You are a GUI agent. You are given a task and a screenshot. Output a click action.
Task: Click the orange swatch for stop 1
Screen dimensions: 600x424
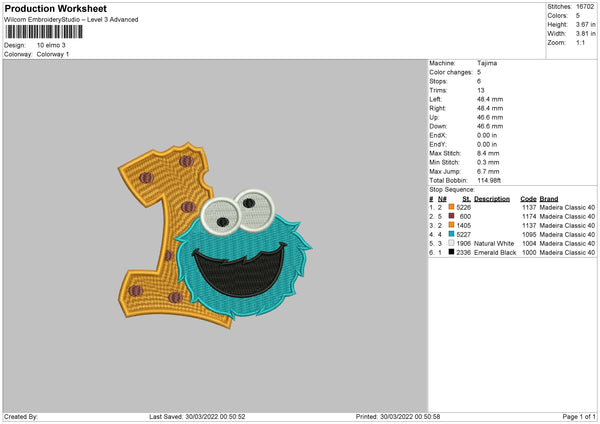click(452, 207)
